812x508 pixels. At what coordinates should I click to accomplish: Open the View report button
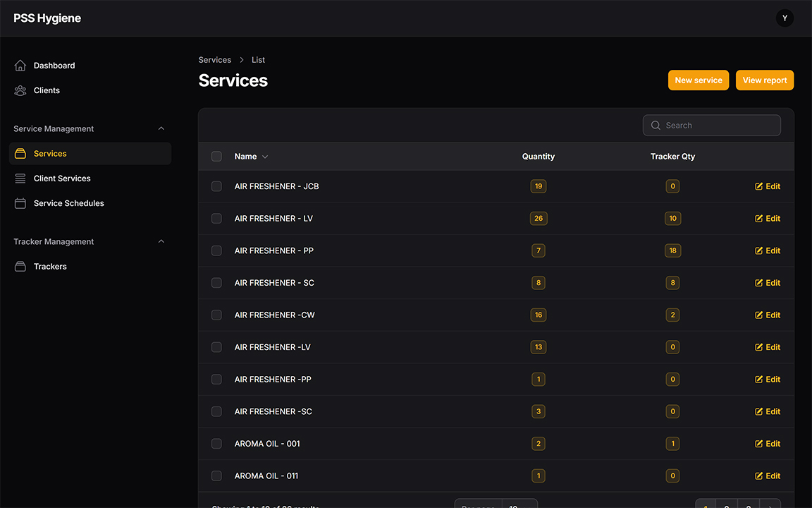(x=764, y=80)
